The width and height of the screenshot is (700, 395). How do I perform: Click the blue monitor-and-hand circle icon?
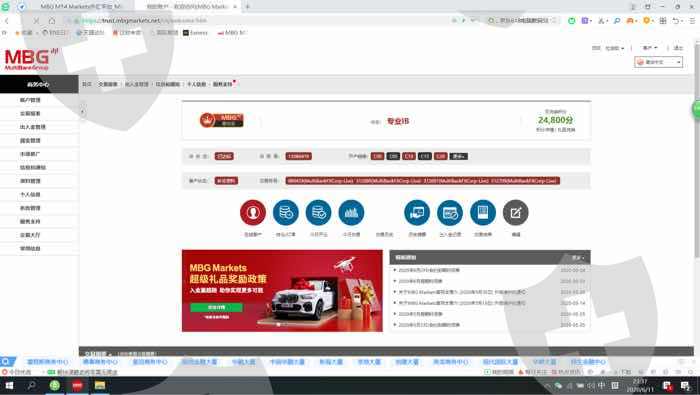pyautogui.click(x=417, y=212)
